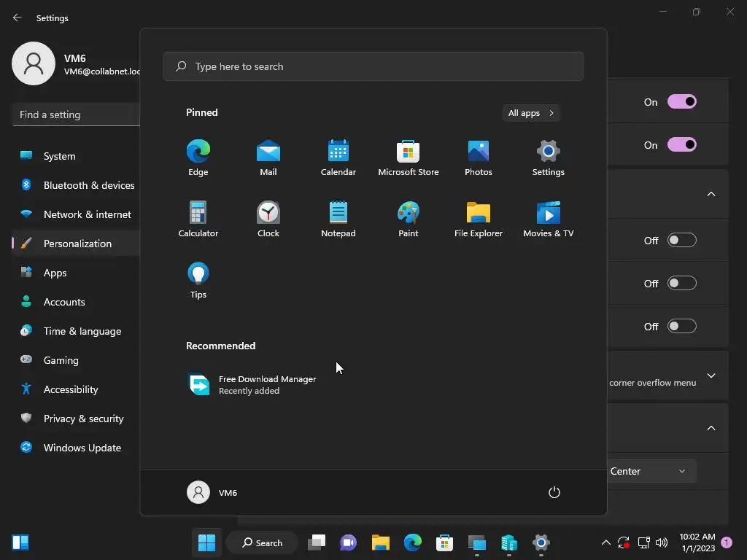Open the remote desktop app on taskbar
The height and width of the screenshot is (560, 747).
click(x=477, y=542)
